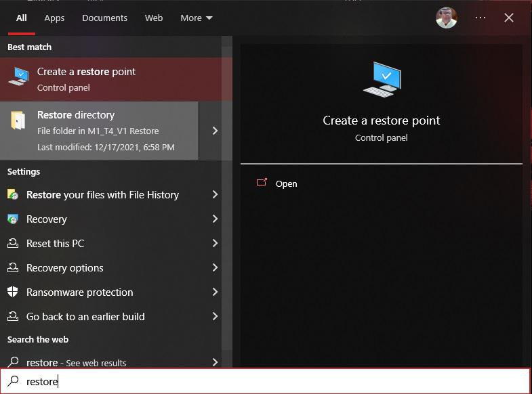Click the Restore directory folder icon

[x=18, y=120]
